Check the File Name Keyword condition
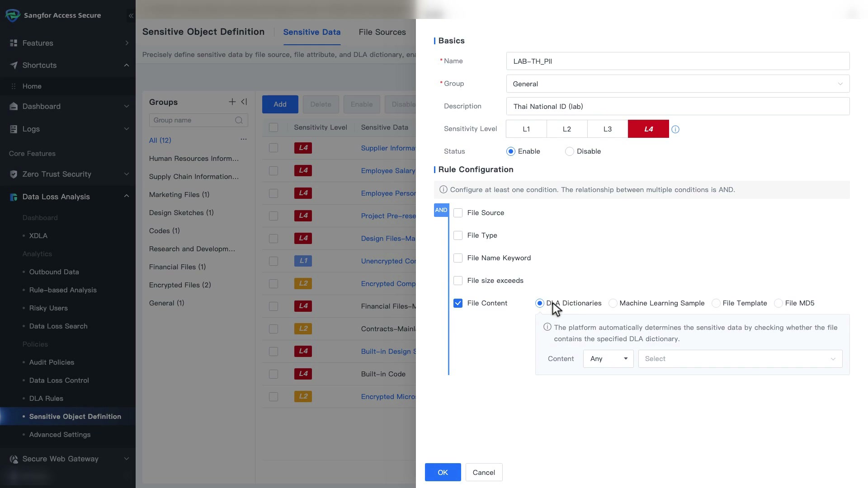This screenshot has width=868, height=488. (x=458, y=258)
